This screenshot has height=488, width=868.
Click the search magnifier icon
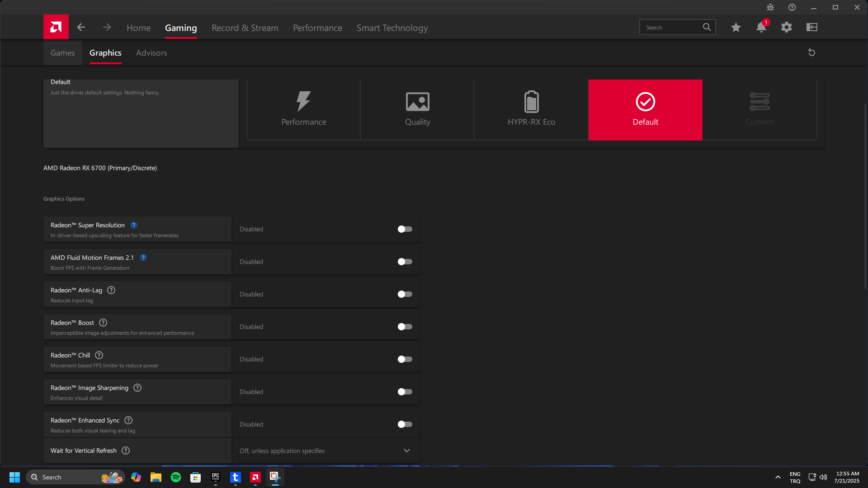click(707, 27)
